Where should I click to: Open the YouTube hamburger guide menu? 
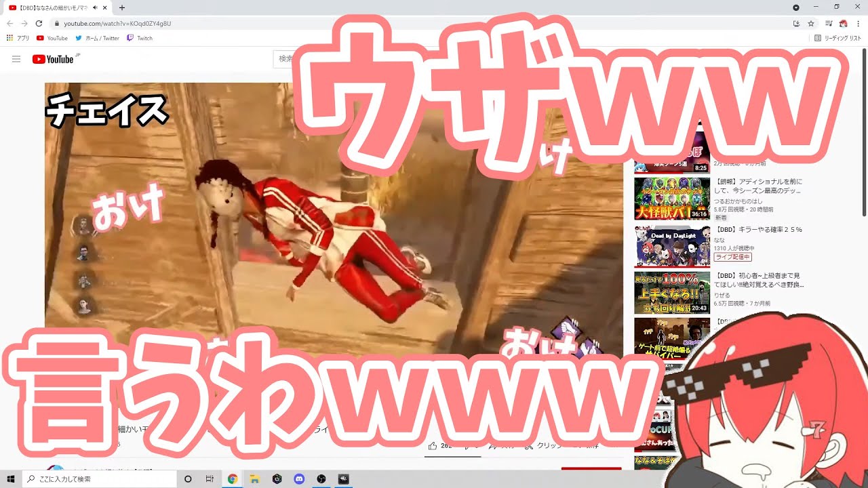pos(16,59)
